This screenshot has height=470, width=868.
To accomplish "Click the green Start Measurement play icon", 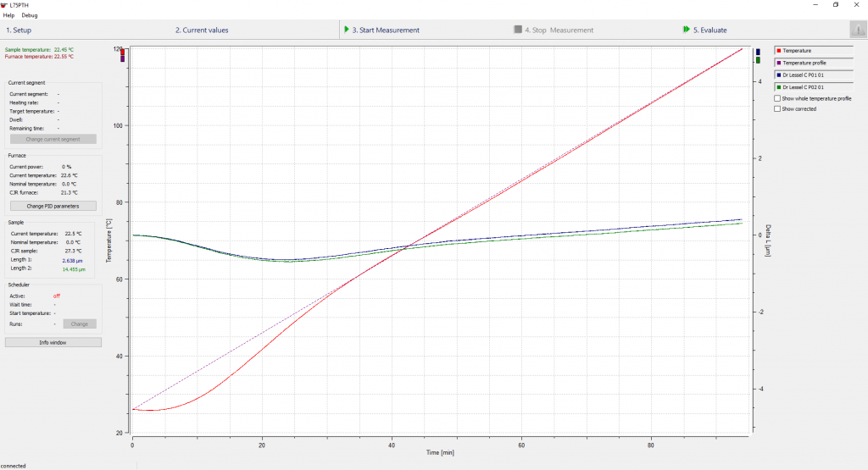I will (x=347, y=30).
